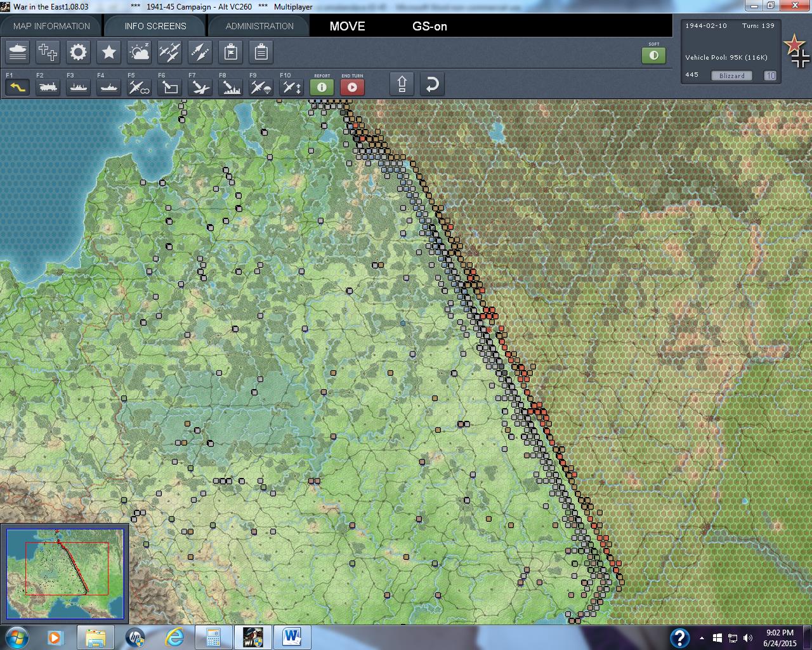Open the weather sun-and-cloud screen icon

(x=140, y=52)
